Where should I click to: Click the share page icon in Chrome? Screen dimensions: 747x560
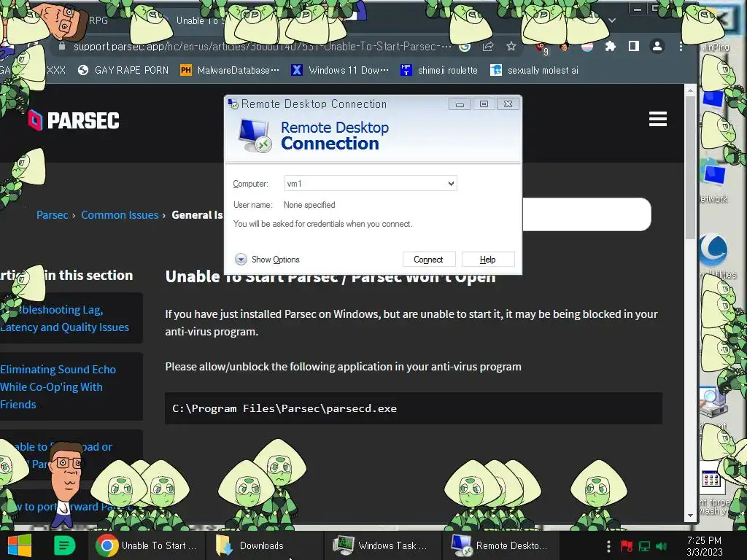click(x=488, y=46)
